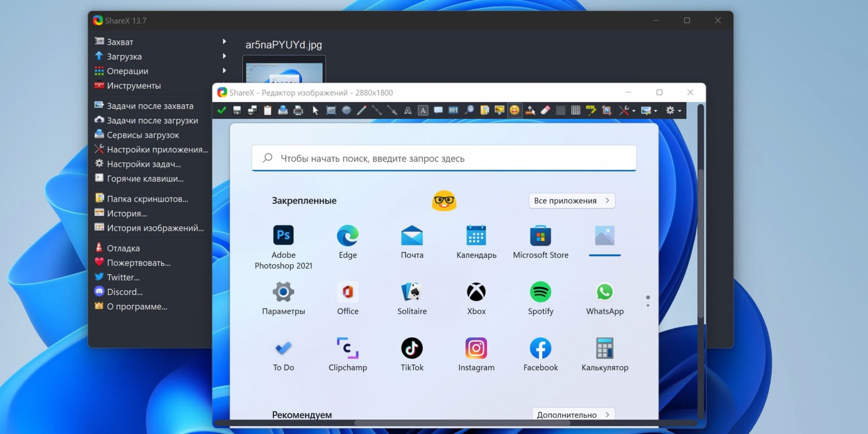Pick the Speech balloon tool
Viewport: 868px width, 434px height.
click(x=438, y=110)
